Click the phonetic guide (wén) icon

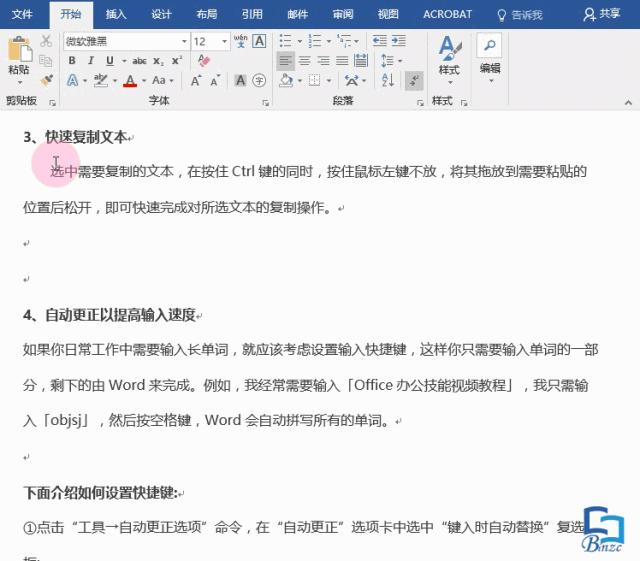tap(240, 41)
